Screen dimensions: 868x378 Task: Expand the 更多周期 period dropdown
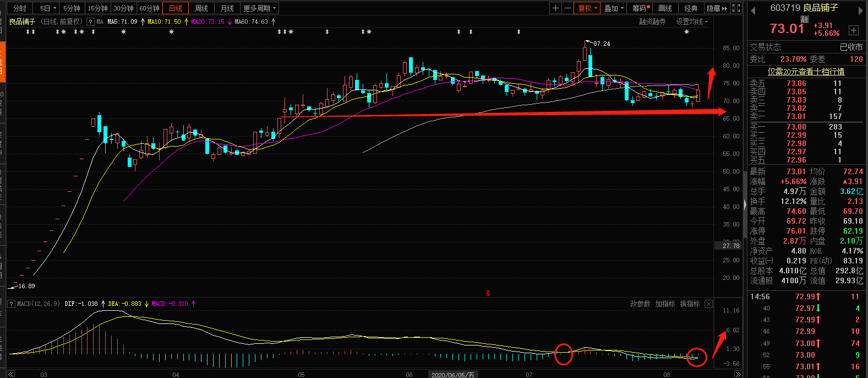click(259, 8)
